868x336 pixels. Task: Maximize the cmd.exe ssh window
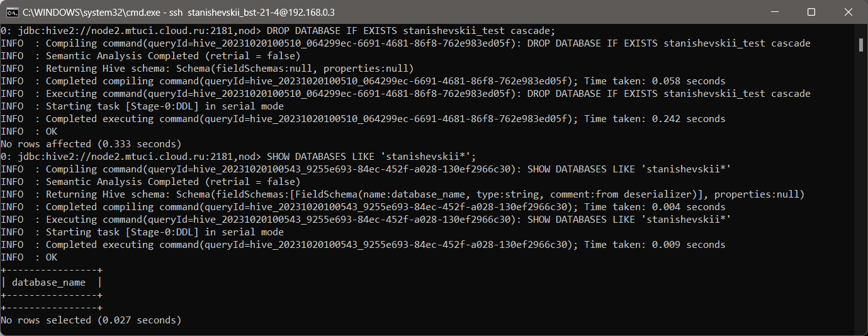coord(811,12)
